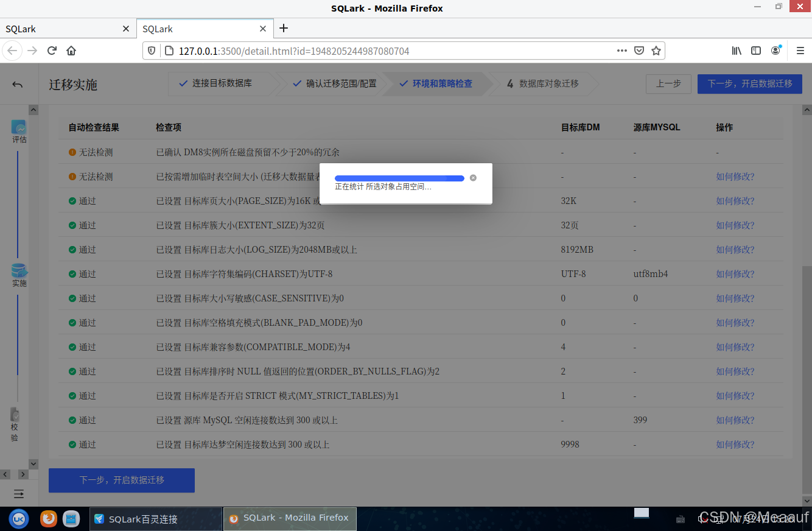The image size is (812, 531).
Task: Go to step 确认迁移范围/配置
Action: tap(334, 83)
